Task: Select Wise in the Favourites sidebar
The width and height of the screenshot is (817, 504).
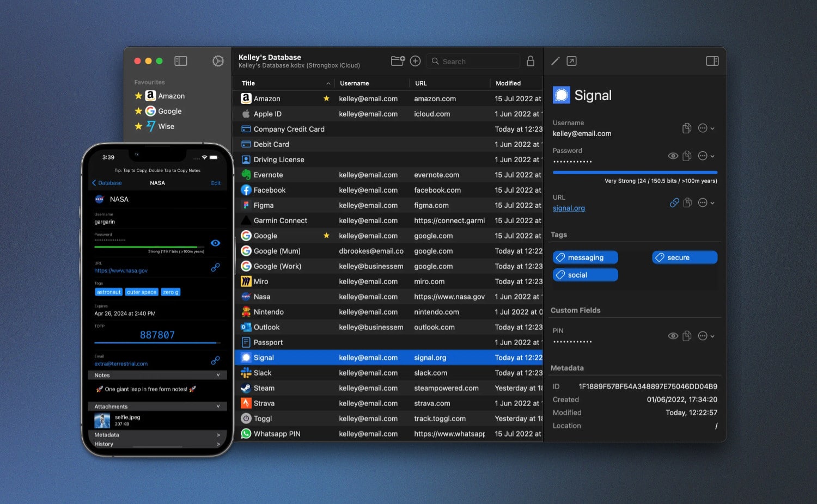Action: [166, 126]
